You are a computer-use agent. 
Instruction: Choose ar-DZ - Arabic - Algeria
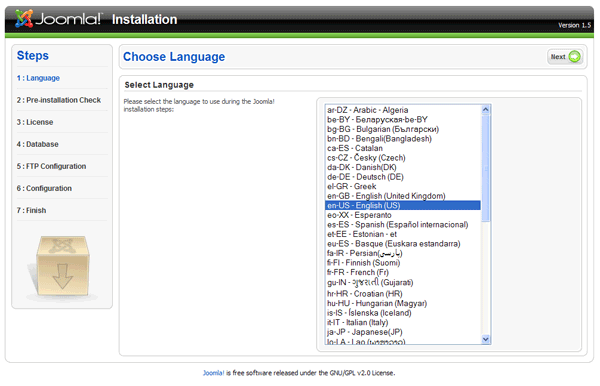click(x=403, y=110)
